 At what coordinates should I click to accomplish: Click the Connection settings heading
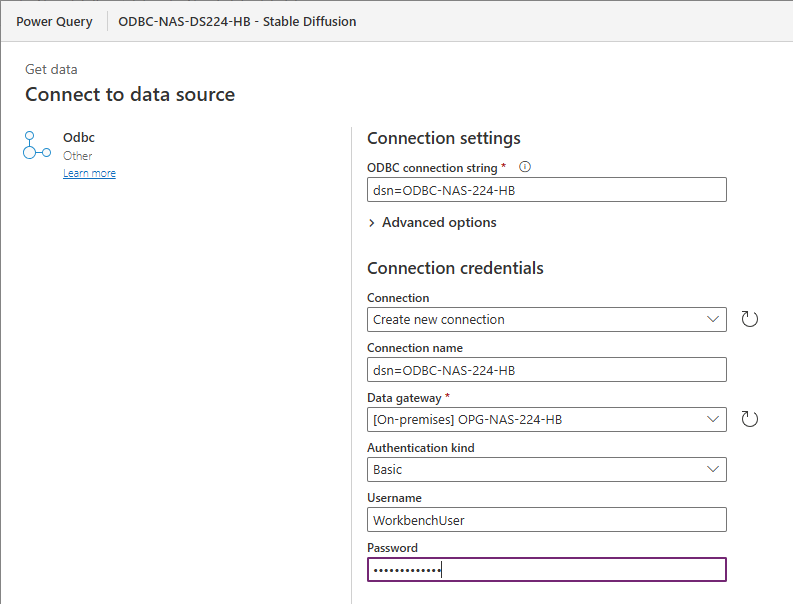coord(443,138)
